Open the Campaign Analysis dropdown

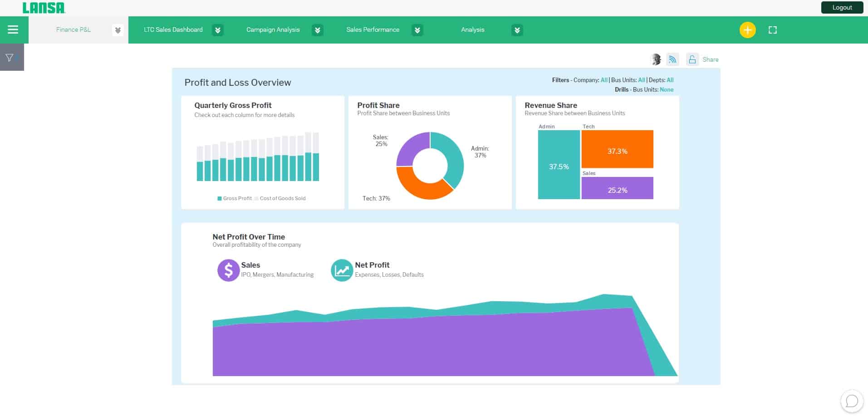point(318,30)
